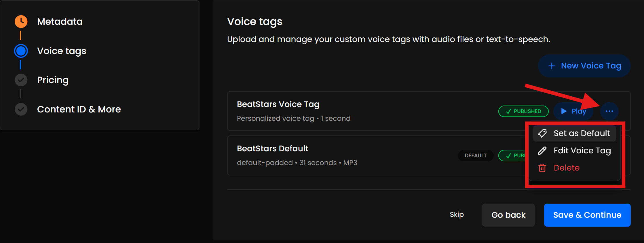Choose Set as Default from context menu

(582, 133)
